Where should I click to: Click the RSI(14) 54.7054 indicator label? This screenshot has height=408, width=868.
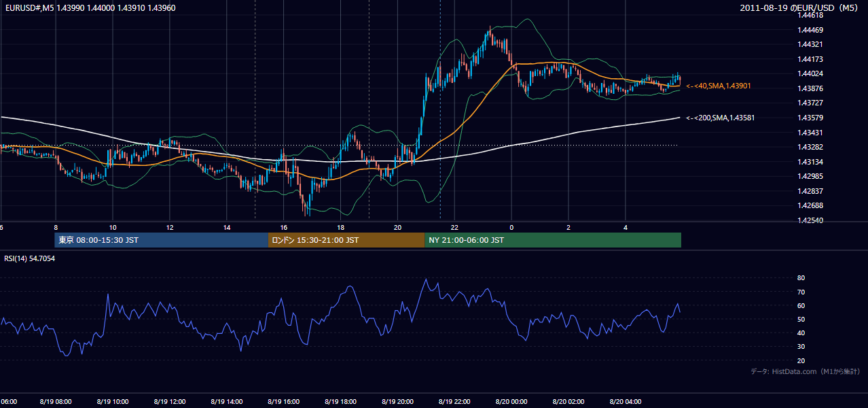(x=30, y=258)
